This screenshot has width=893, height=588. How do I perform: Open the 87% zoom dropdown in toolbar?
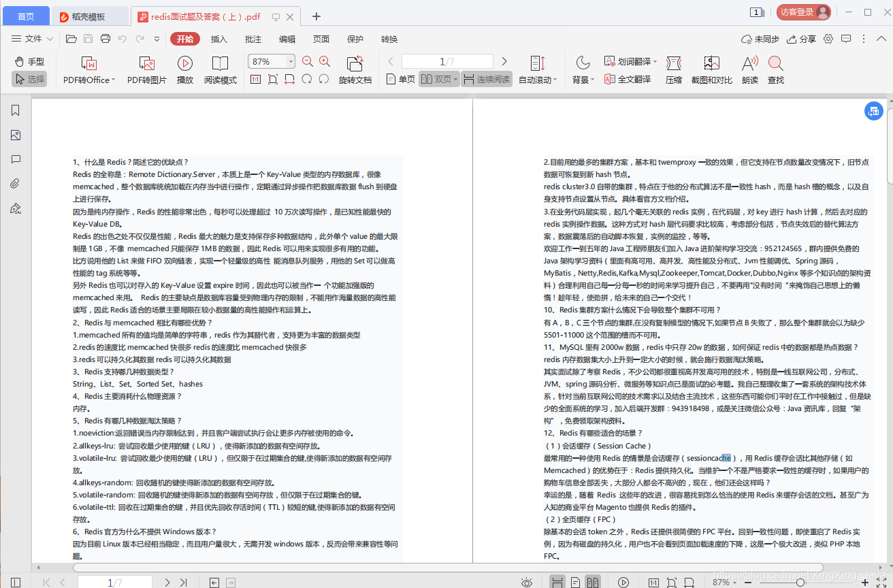(x=291, y=61)
